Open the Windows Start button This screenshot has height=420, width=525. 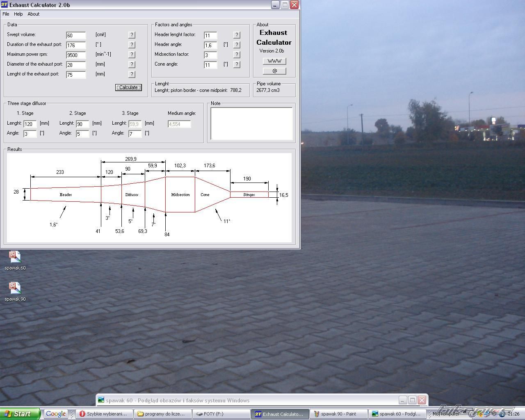tap(20, 414)
